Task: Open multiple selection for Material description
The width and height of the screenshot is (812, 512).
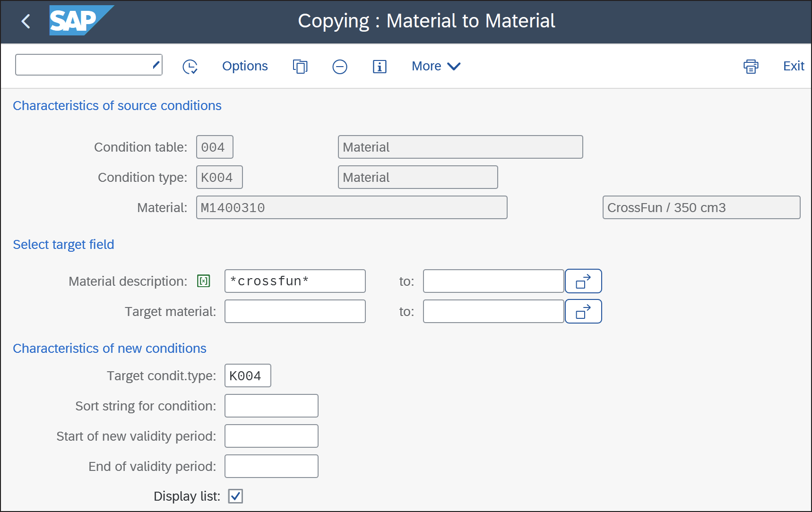Action: coord(583,281)
